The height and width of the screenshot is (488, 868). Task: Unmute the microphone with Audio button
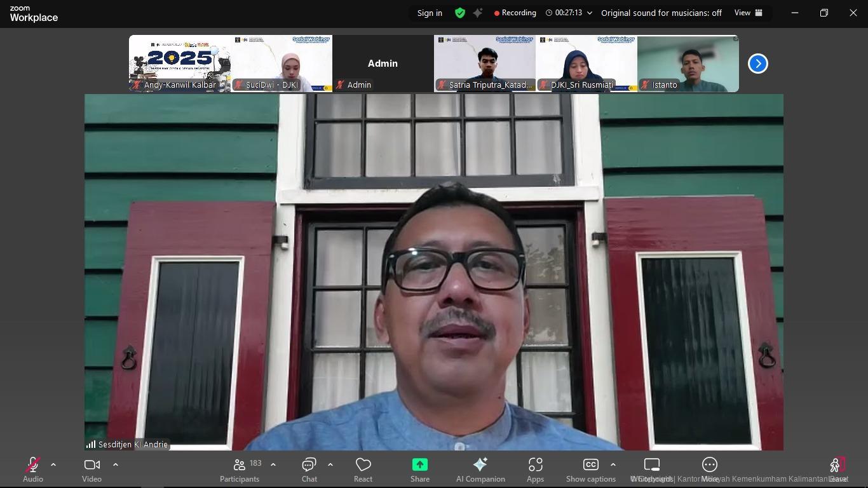coord(33,470)
